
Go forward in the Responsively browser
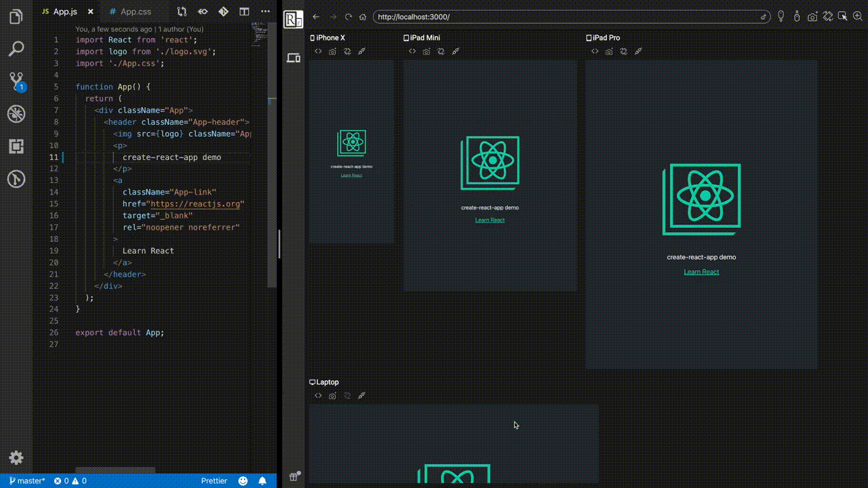[332, 17]
